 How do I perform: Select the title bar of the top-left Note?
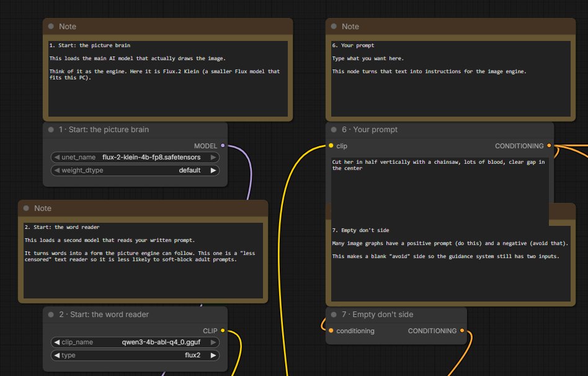coord(167,26)
